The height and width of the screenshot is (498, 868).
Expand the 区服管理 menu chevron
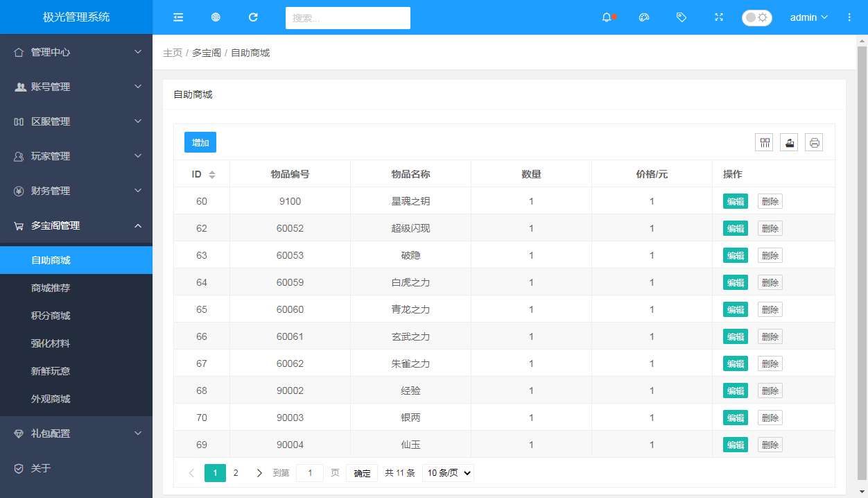(138, 121)
